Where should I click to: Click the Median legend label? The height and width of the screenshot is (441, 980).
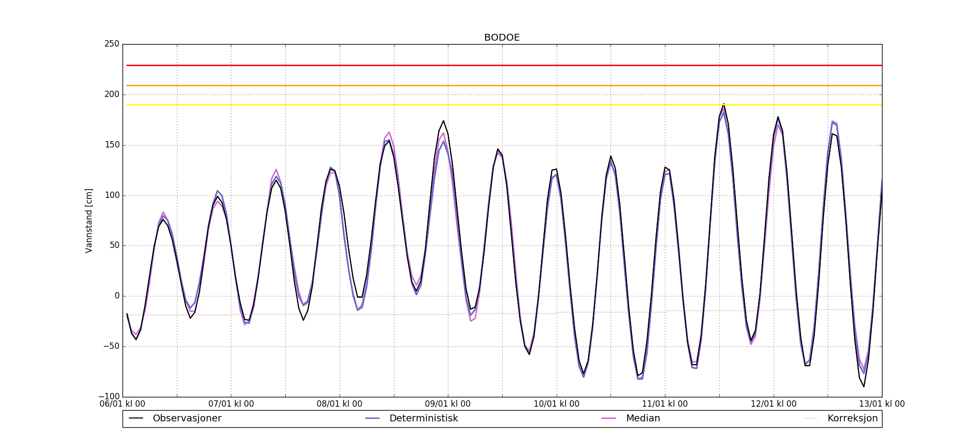click(x=643, y=418)
